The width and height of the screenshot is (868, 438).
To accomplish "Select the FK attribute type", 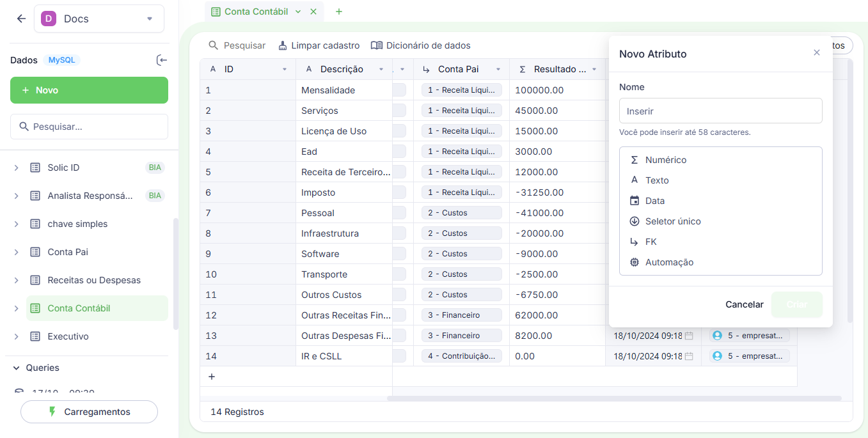I will (x=720, y=242).
